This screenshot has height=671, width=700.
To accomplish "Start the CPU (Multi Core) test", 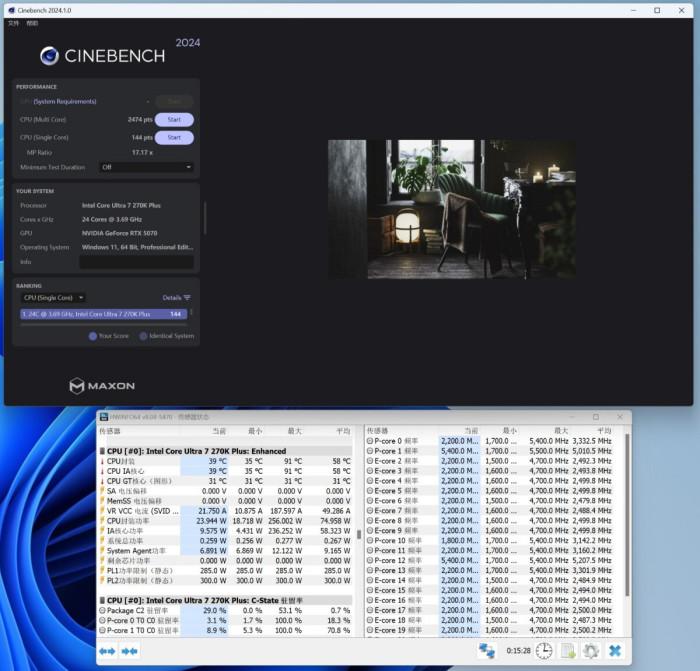I will coord(174,119).
